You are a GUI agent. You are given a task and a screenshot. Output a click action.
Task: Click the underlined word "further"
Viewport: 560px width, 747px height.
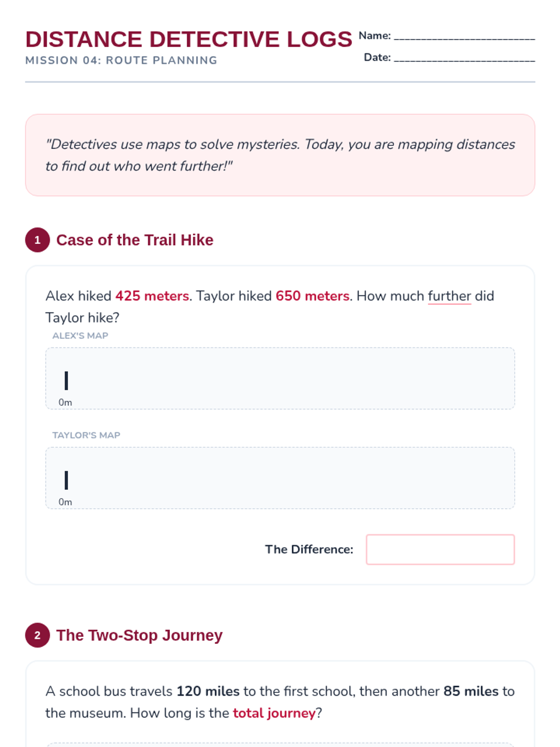pos(449,296)
